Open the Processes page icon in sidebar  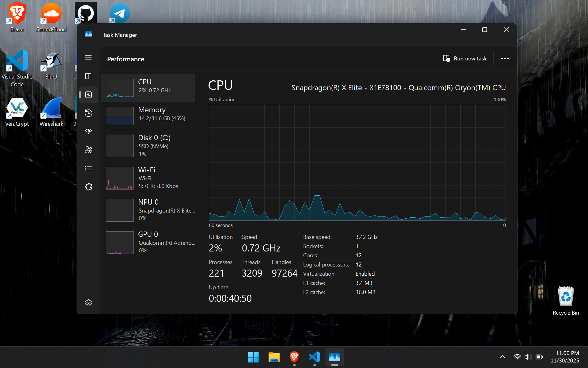coord(88,76)
